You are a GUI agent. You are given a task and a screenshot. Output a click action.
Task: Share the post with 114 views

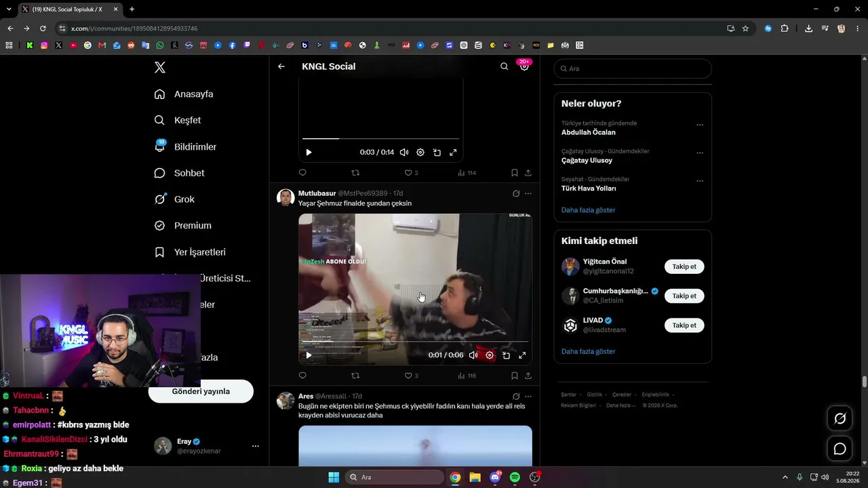[528, 173]
